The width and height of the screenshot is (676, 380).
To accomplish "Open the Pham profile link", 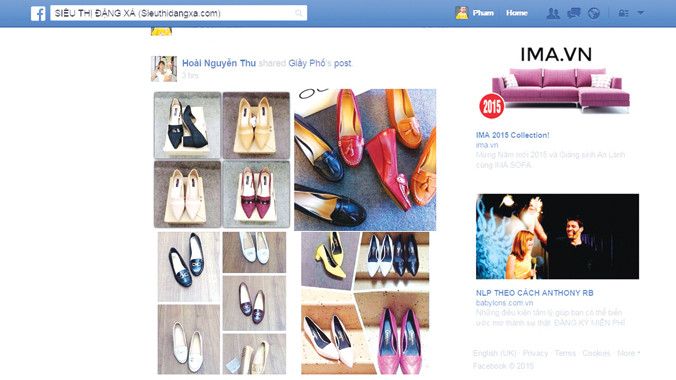I will (483, 13).
